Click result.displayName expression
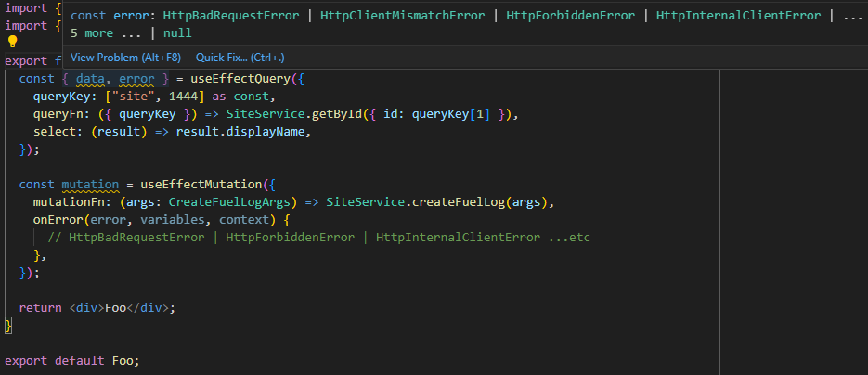Image resolution: width=868 pixels, height=375 pixels. coord(240,132)
